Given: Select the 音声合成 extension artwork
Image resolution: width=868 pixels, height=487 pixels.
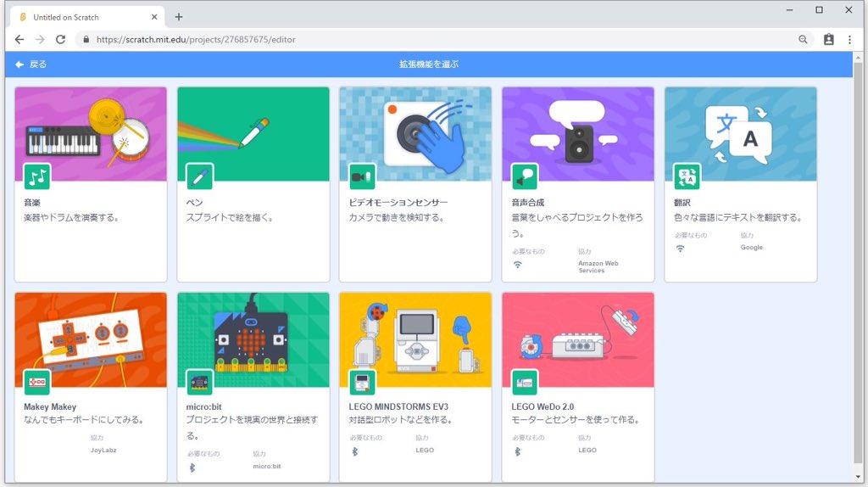Looking at the screenshot, I should point(578,134).
